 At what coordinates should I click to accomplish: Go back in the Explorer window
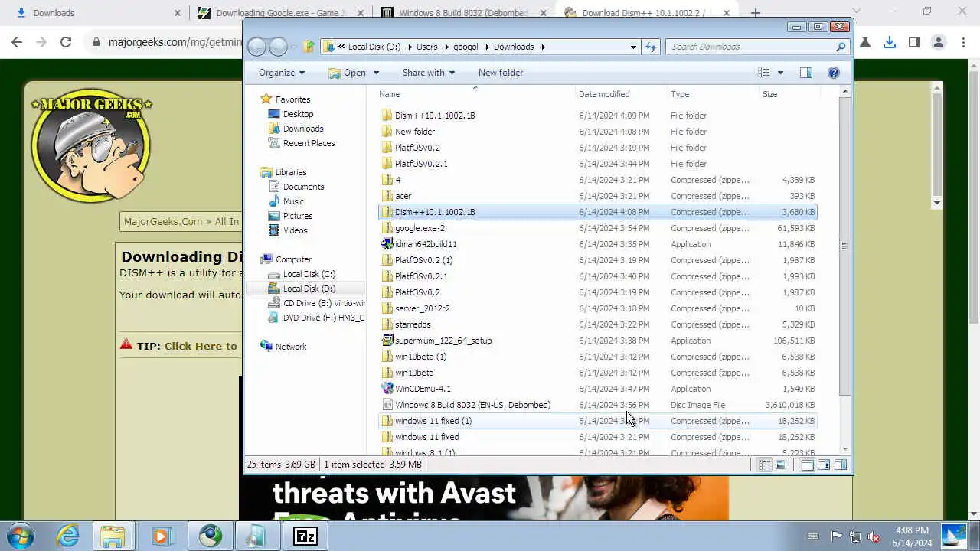tap(257, 47)
